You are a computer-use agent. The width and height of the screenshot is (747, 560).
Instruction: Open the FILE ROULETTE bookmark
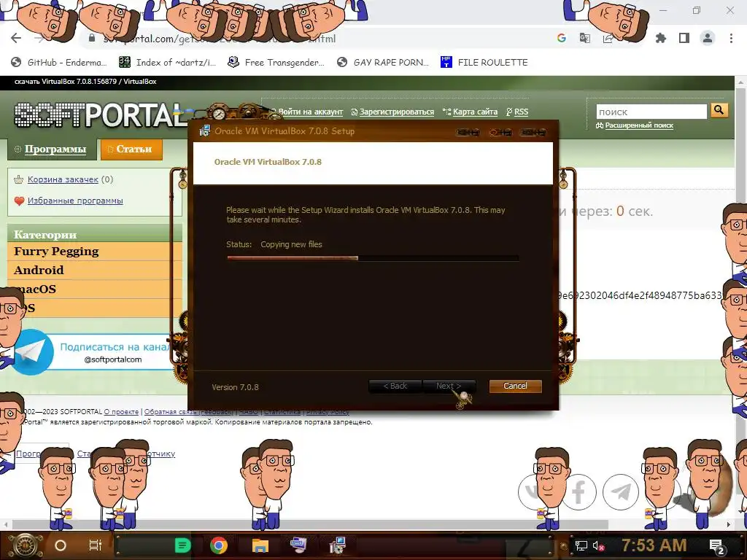click(484, 63)
